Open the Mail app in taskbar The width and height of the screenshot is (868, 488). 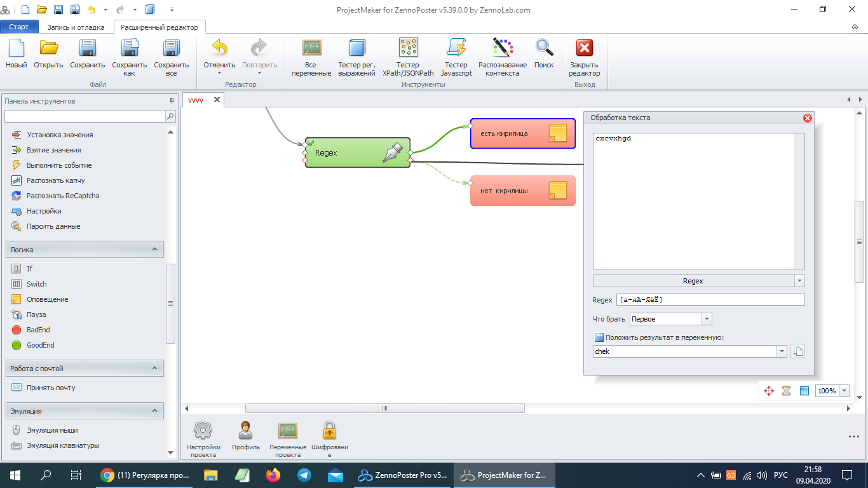(336, 475)
